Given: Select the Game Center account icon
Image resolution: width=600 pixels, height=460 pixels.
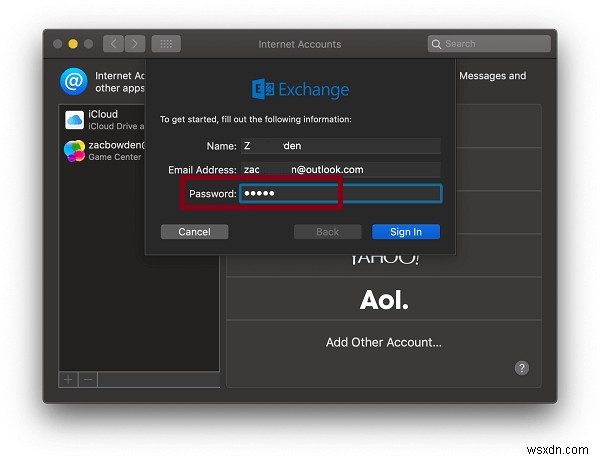Looking at the screenshot, I should pyautogui.click(x=74, y=151).
